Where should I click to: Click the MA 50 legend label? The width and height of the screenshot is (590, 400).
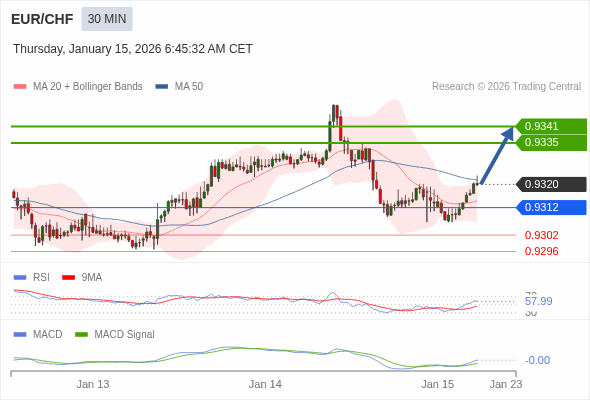pos(189,87)
